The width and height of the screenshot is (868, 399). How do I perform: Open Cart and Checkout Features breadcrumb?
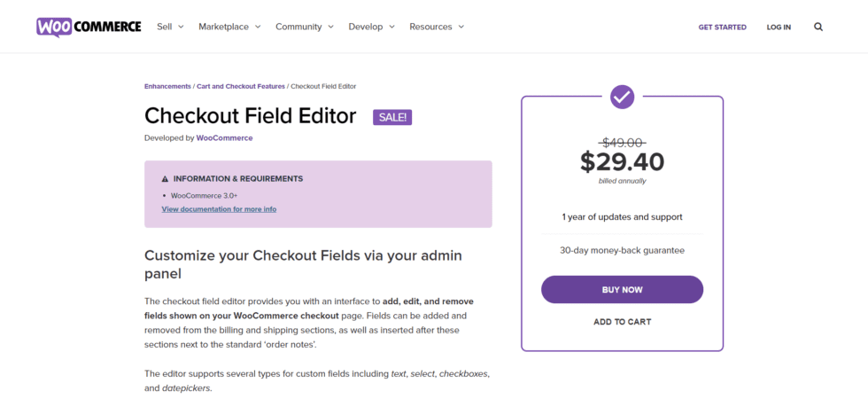click(x=241, y=87)
